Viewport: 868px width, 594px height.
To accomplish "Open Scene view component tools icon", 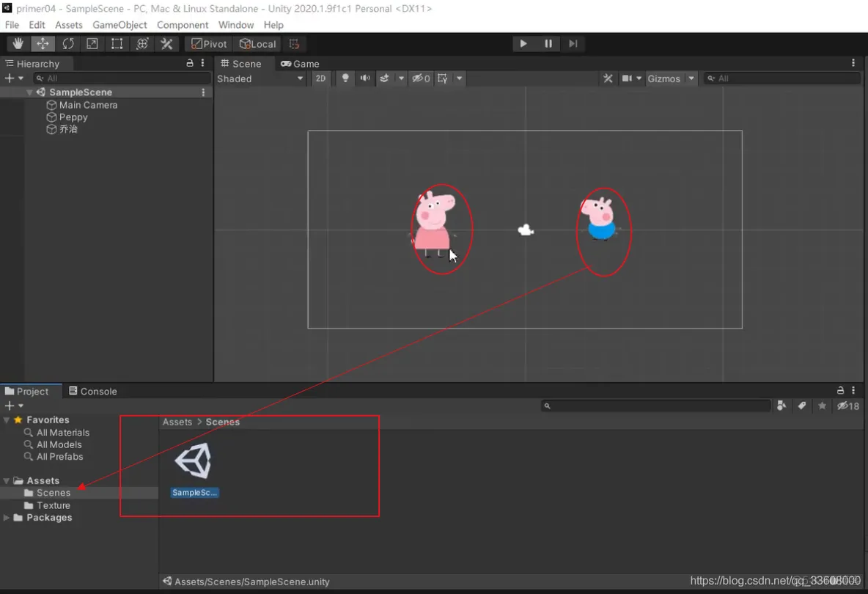I will tap(608, 78).
